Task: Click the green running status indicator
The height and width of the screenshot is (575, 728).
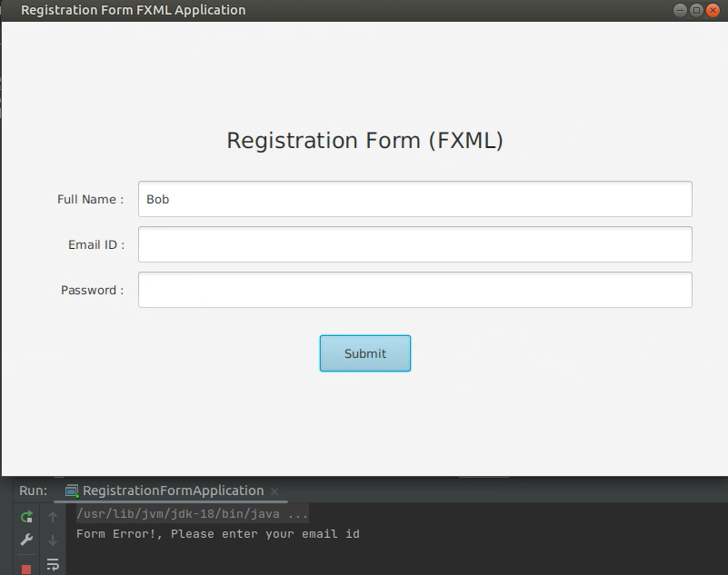Action: click(x=76, y=496)
